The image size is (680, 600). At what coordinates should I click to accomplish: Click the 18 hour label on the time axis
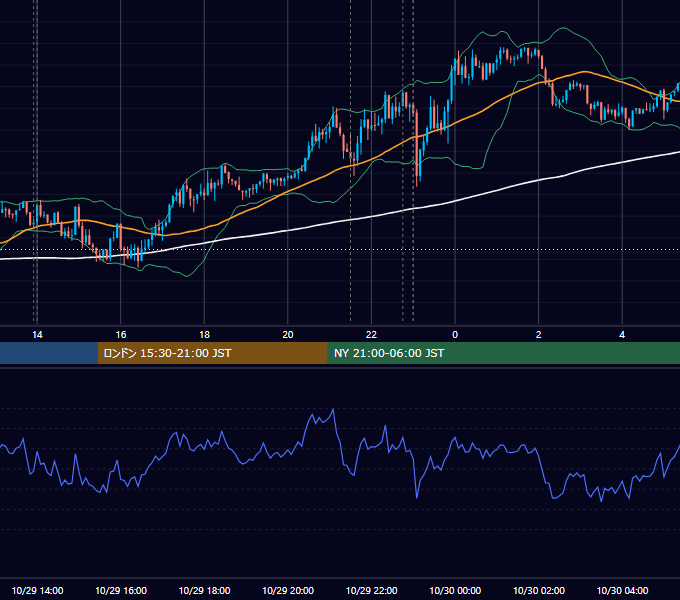point(204,335)
